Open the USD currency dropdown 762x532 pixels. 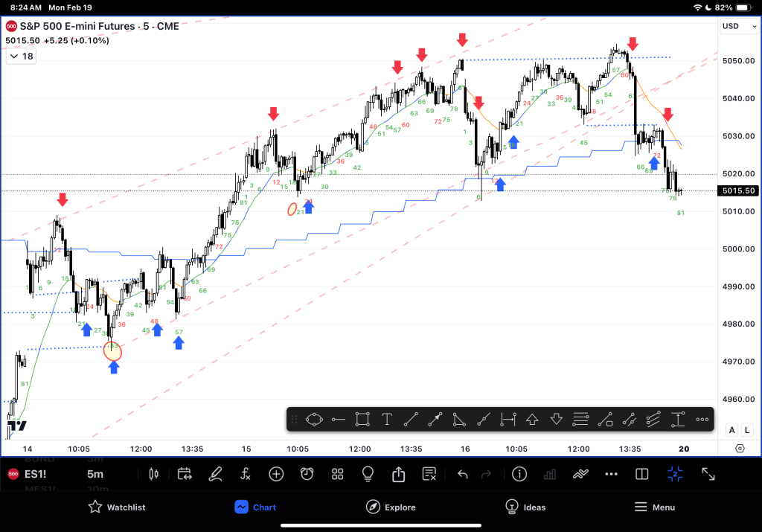point(738,27)
